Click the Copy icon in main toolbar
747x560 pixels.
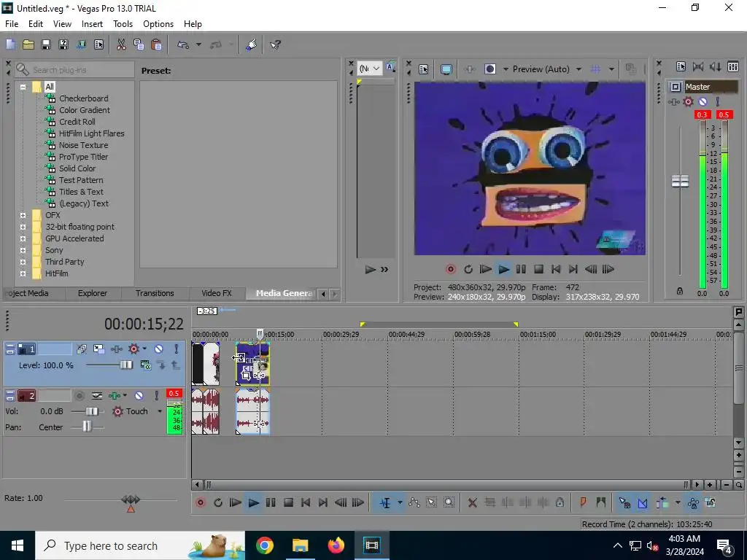[x=139, y=44]
